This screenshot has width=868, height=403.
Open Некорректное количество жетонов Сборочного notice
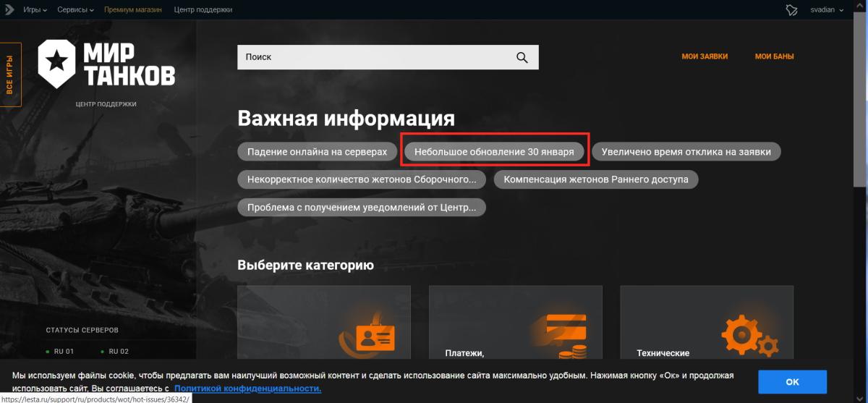362,179
